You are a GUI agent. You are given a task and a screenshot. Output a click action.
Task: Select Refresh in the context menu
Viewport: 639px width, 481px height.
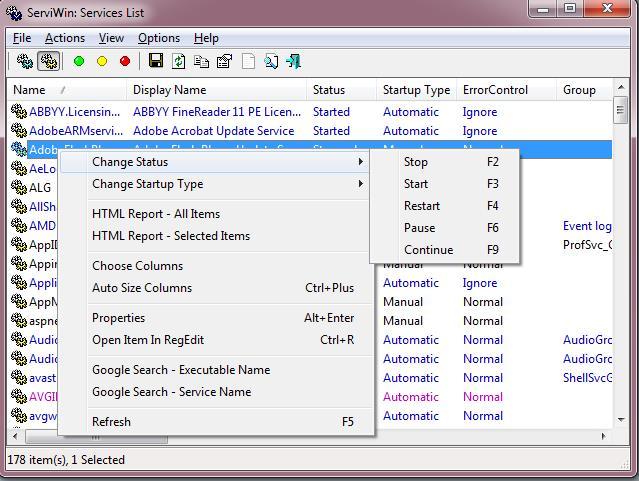215,422
